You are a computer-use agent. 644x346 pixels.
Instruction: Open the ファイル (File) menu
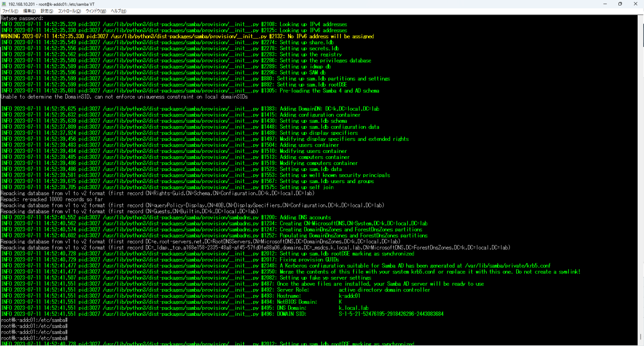click(10, 11)
